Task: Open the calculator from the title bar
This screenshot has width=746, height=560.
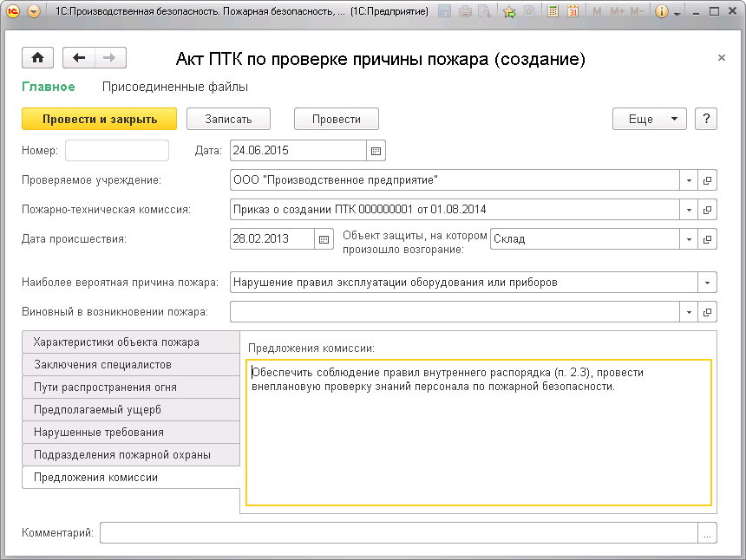Action: coord(553,11)
